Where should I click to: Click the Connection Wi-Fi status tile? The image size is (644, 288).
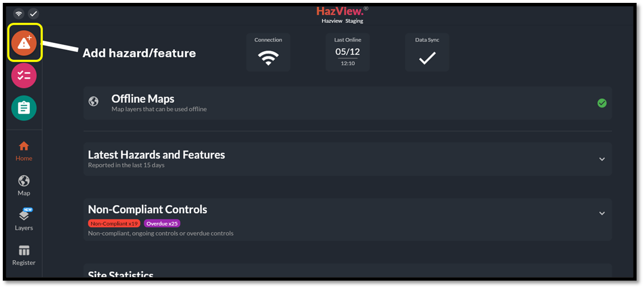[x=268, y=52]
